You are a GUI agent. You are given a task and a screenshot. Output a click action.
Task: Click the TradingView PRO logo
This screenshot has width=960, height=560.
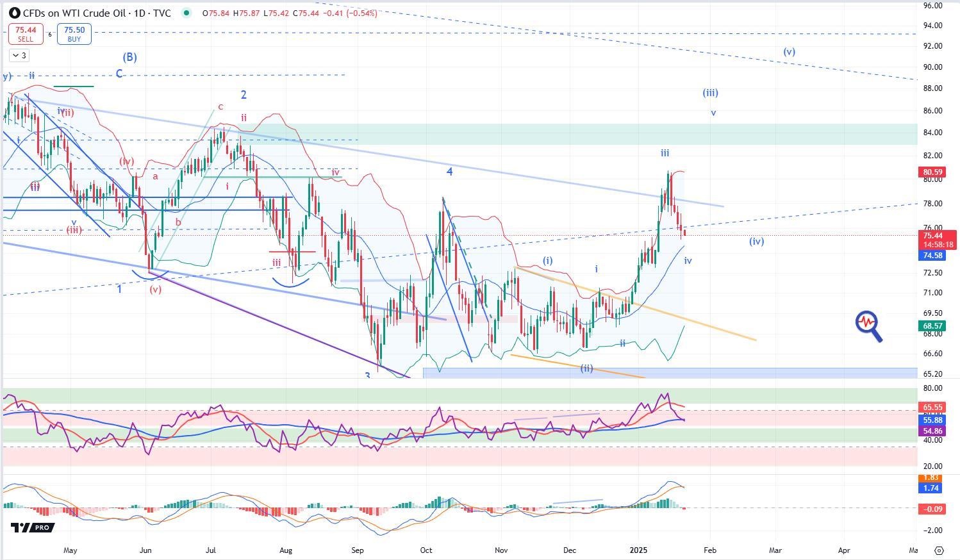tap(33, 527)
